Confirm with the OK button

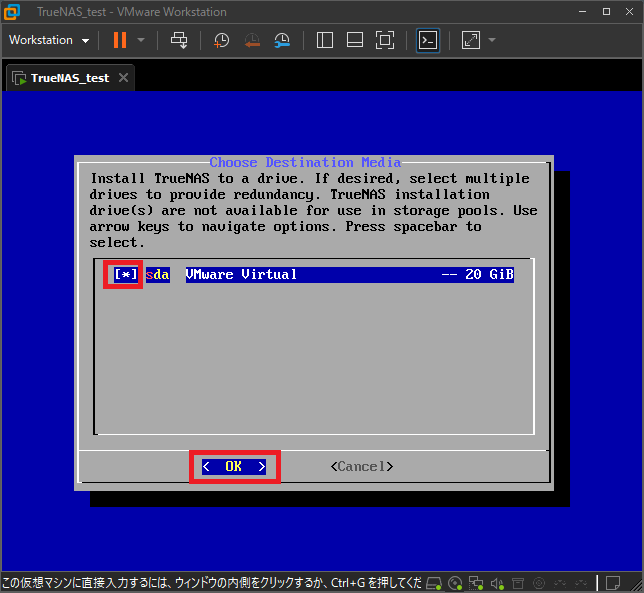coord(234,467)
